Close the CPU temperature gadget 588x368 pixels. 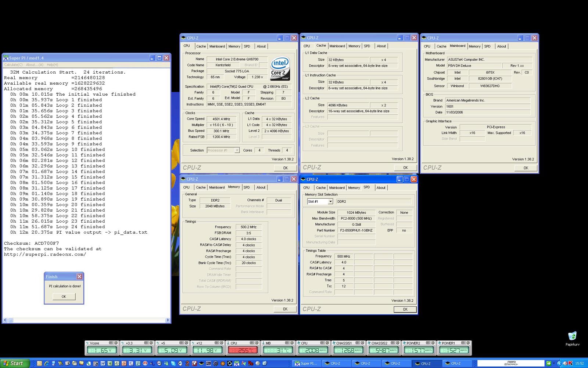pyautogui.click(x=257, y=343)
